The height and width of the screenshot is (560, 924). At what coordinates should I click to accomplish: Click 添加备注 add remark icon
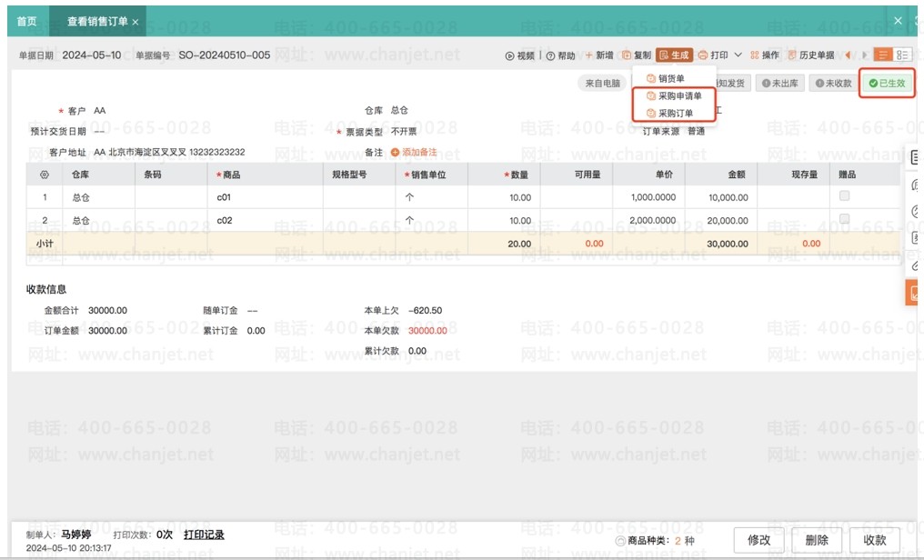pyautogui.click(x=395, y=152)
